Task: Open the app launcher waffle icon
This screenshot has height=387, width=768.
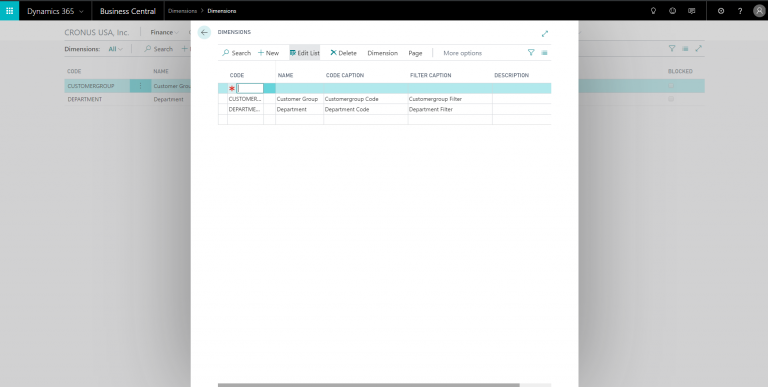Action: (x=9, y=10)
